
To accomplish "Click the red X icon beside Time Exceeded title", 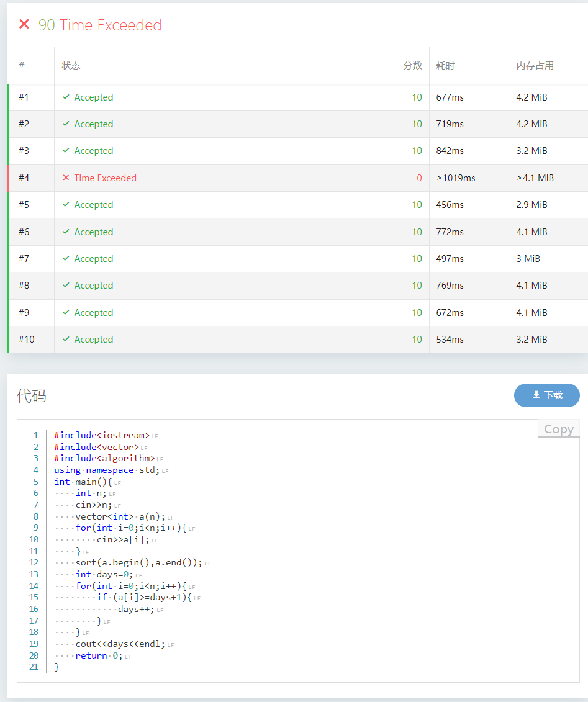I will (x=24, y=24).
